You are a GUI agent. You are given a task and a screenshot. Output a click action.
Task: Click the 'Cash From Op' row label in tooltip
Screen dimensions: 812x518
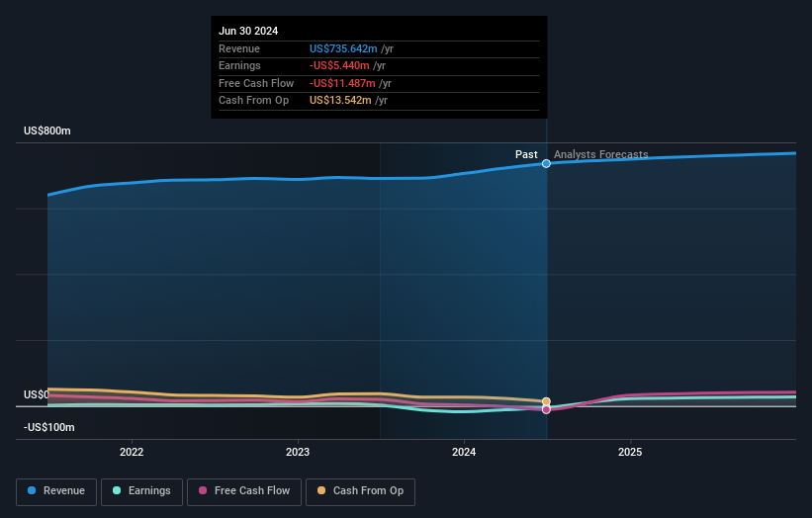coord(254,101)
